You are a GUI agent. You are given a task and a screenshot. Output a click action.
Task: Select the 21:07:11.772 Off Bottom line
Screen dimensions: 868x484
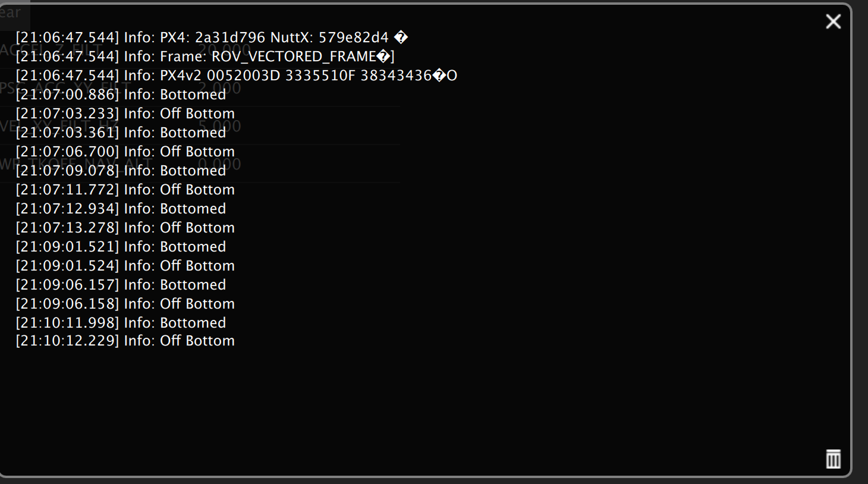pyautogui.click(x=125, y=190)
